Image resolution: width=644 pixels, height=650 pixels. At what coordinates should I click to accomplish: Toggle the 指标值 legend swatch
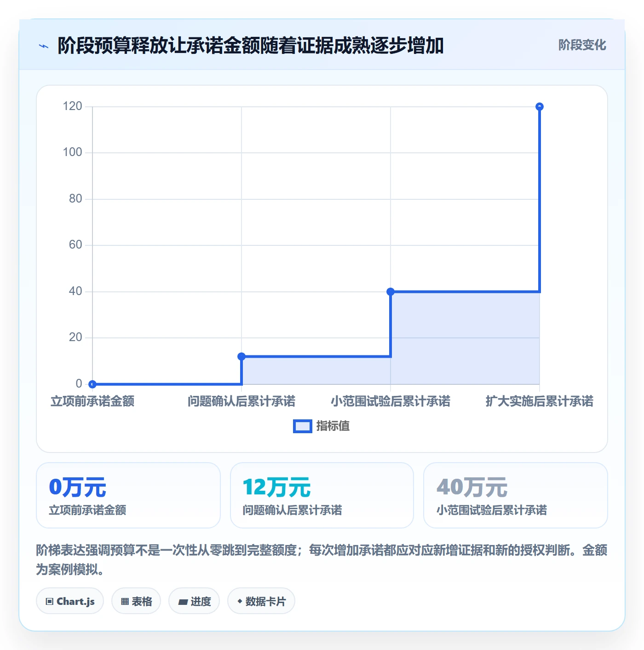(x=303, y=426)
